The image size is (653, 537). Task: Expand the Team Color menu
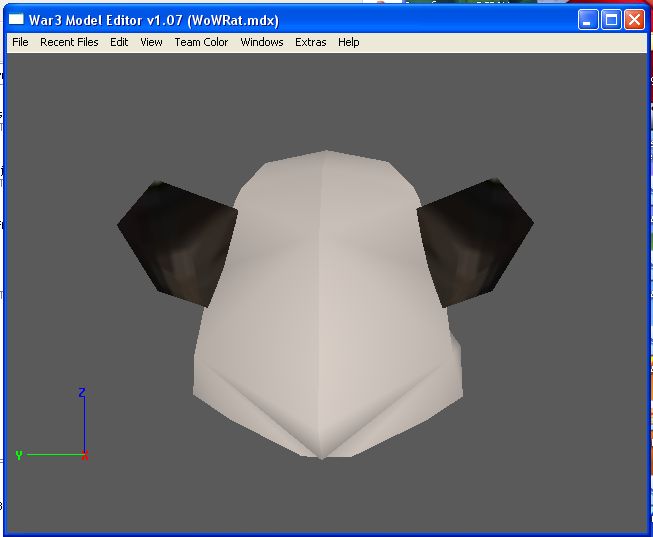coord(201,42)
